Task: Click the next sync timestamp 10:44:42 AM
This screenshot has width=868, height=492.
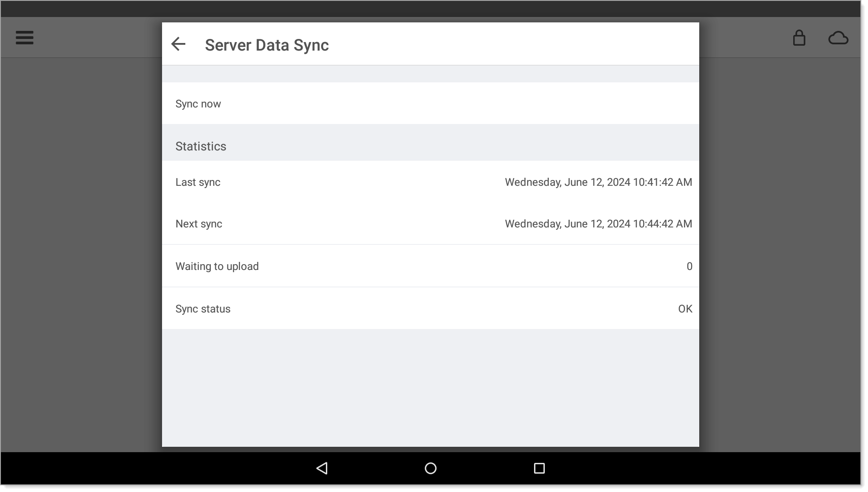Action: click(599, 224)
